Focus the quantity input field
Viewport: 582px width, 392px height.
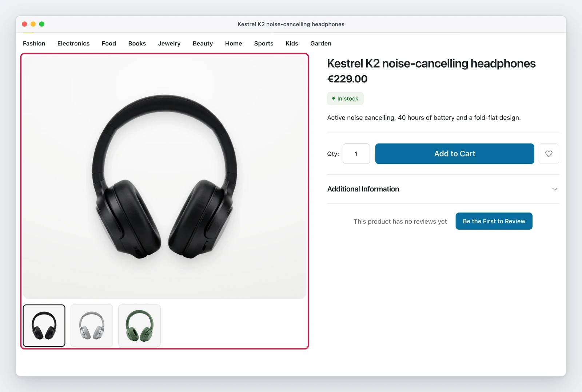pyautogui.click(x=356, y=154)
